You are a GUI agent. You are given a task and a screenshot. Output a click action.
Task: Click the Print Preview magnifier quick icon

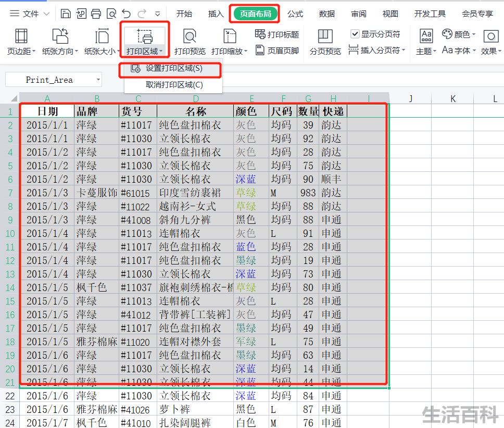[111, 14]
